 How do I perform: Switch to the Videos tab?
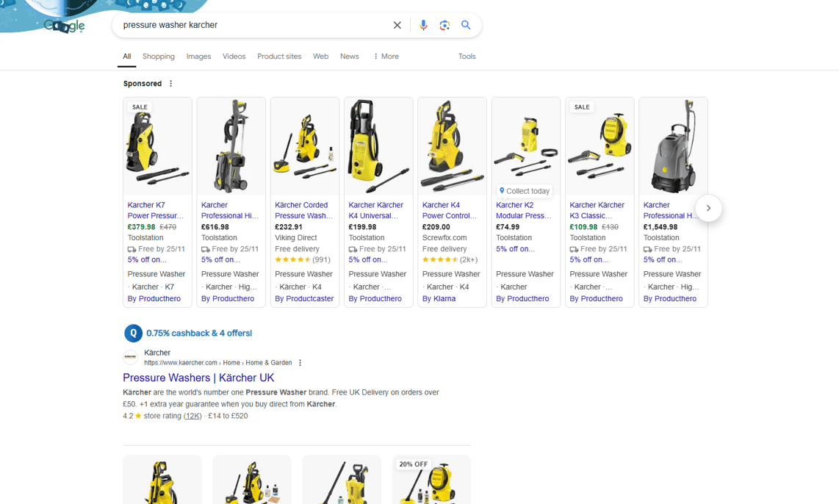(x=234, y=56)
